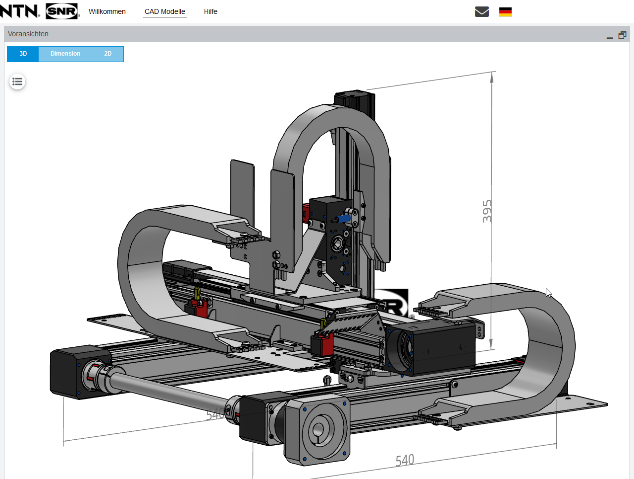Open the Hilfe menu
634x479 pixels.
coord(210,12)
